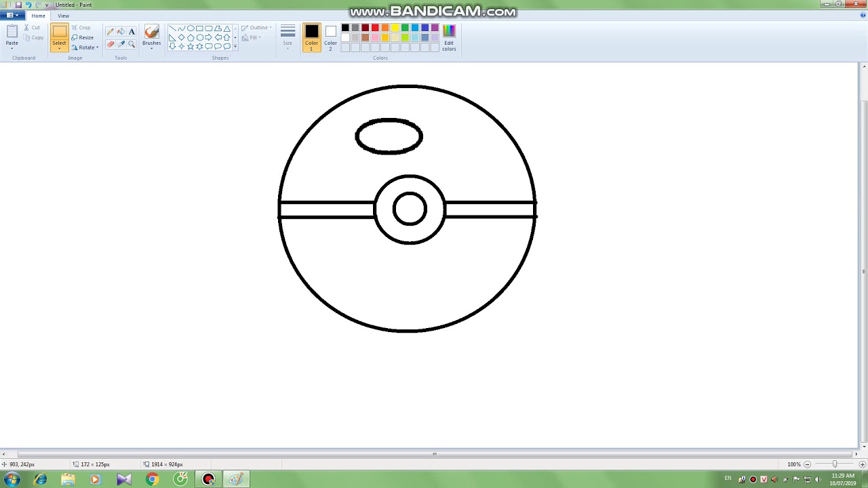Open the Outline dropdown
Image resolution: width=868 pixels, height=488 pixels.
coord(256,28)
